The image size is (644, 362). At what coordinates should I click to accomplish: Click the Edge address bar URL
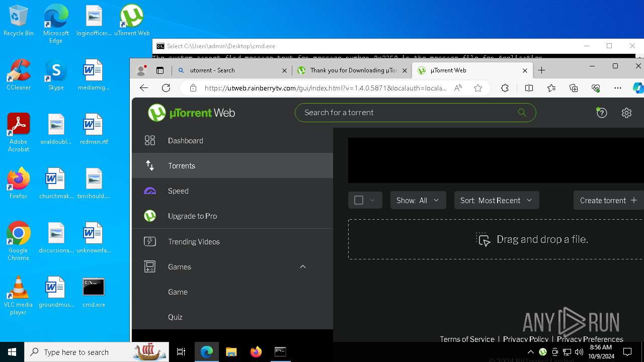325,88
